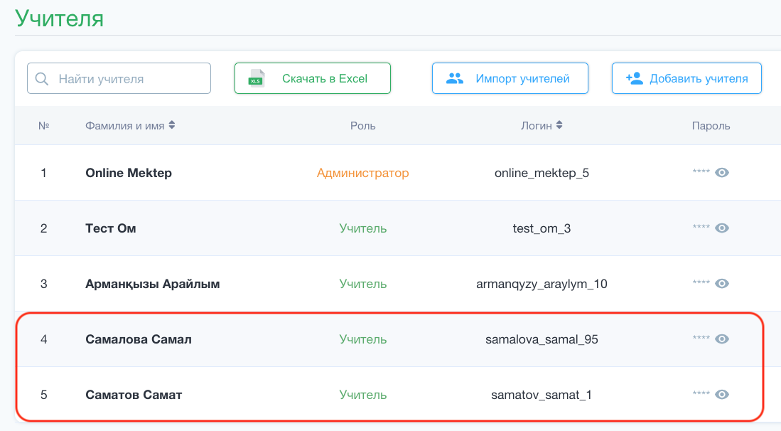Screen dimensions: 781x431
Task: Click the add-person icon on Добавить учителя
Action: point(634,78)
